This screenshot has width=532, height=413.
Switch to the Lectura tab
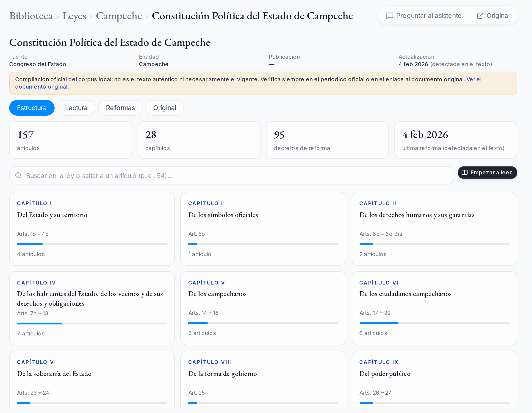click(x=76, y=108)
